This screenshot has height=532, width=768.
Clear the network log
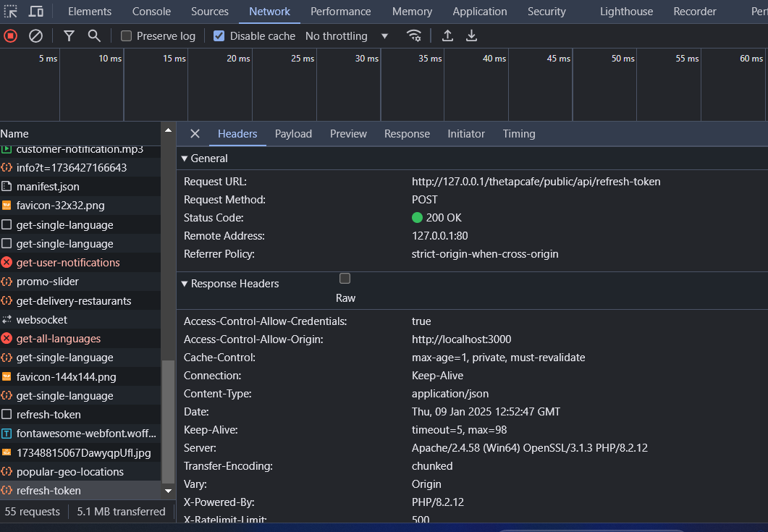coord(35,36)
